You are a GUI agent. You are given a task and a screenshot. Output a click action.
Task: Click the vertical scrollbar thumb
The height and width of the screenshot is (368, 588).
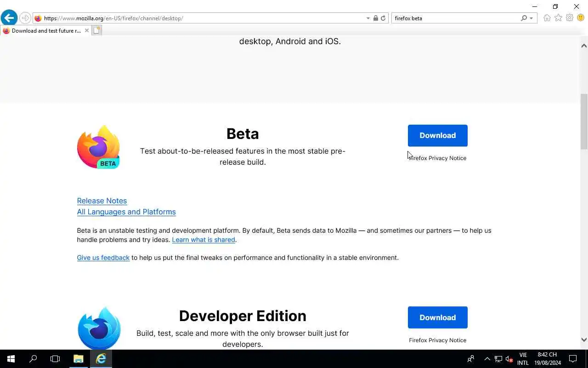pyautogui.click(x=584, y=121)
